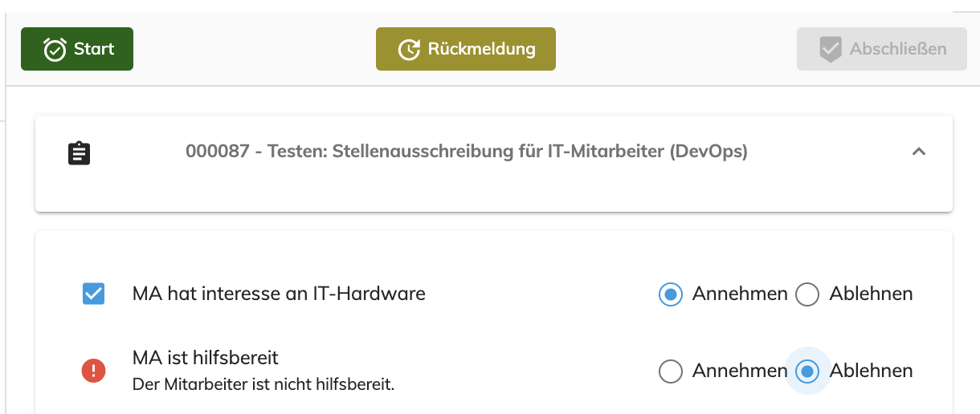Screen dimensions: 980x414
Task: Select Ablehnen radio for IT-Hardware interest
Action: click(807, 294)
